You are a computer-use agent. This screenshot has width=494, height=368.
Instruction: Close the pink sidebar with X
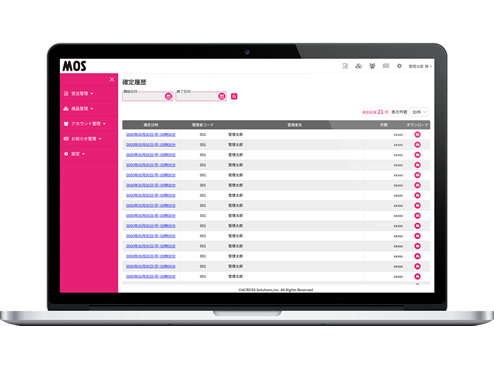click(112, 79)
